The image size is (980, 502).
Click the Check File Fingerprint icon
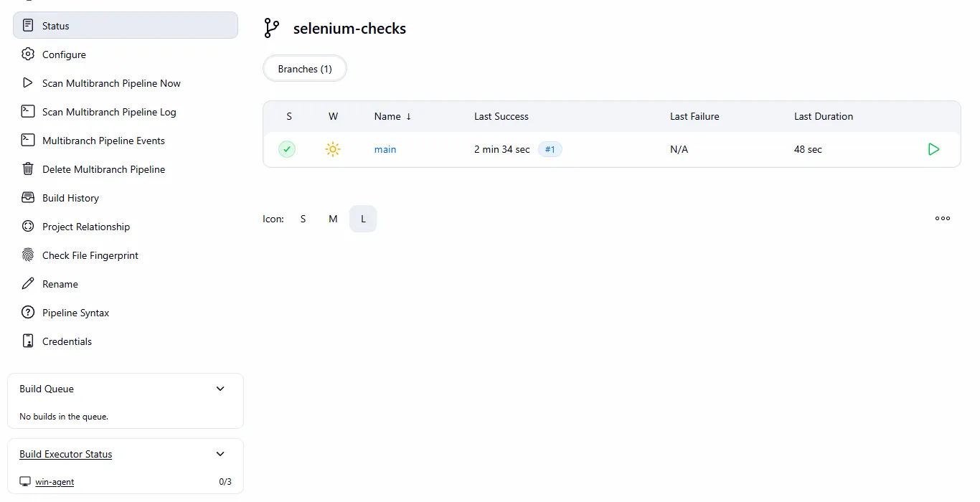(x=28, y=255)
